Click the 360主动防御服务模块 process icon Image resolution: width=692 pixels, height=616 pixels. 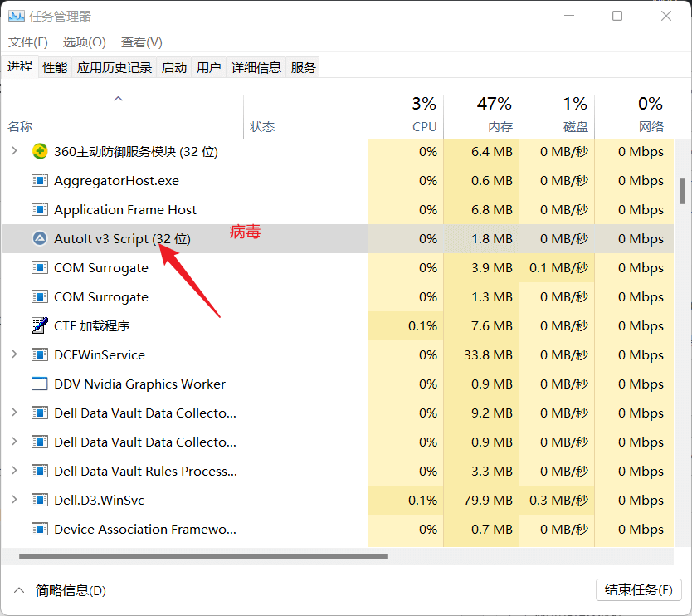tap(40, 151)
